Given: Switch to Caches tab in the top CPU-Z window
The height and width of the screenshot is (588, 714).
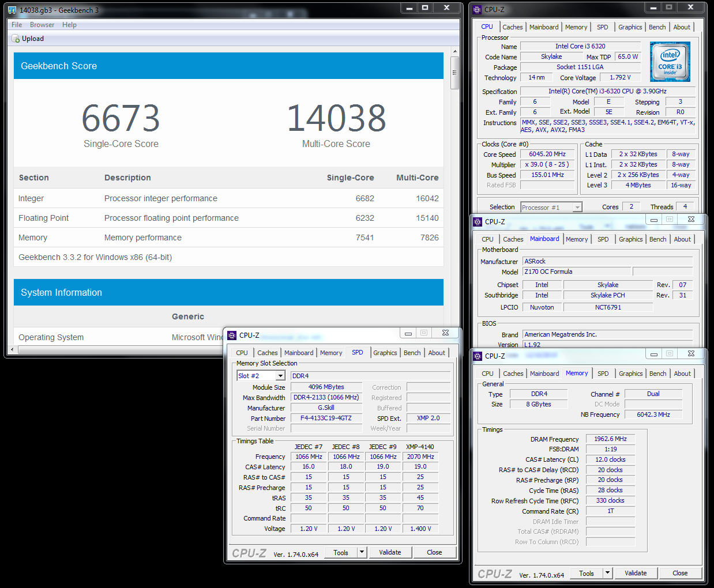Looking at the screenshot, I should (512, 27).
